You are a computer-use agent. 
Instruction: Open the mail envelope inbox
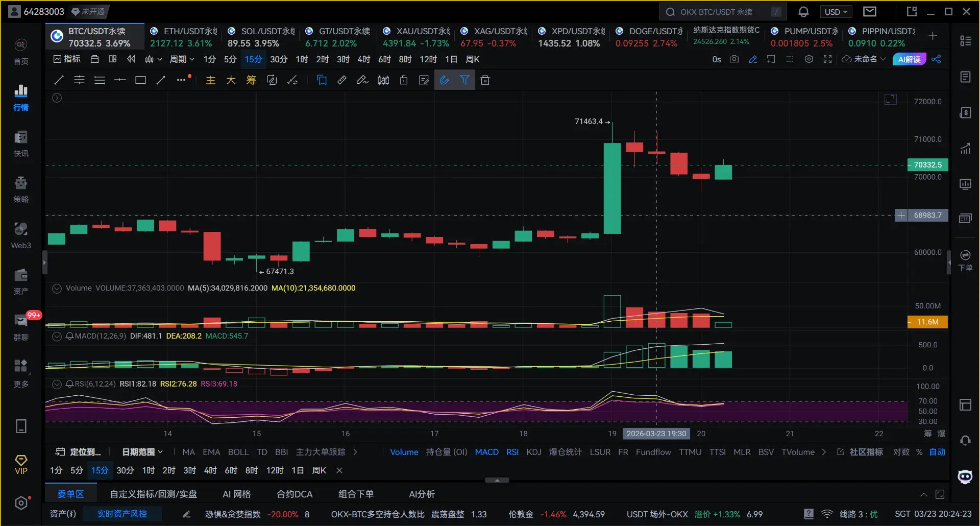coord(870,11)
